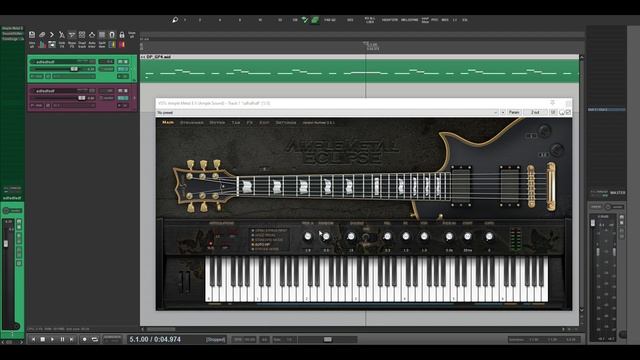Jump to project end in transport
Viewport: 640px width, 360px height.
tap(72, 339)
